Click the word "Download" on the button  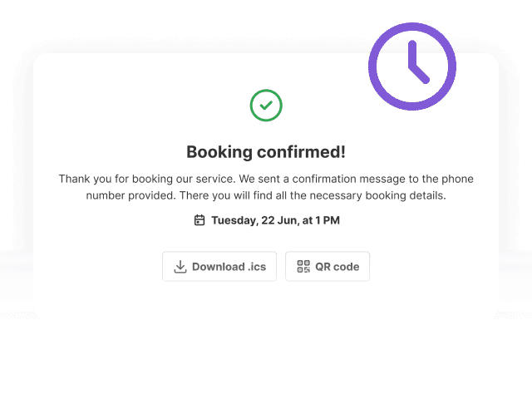pyautogui.click(x=218, y=267)
